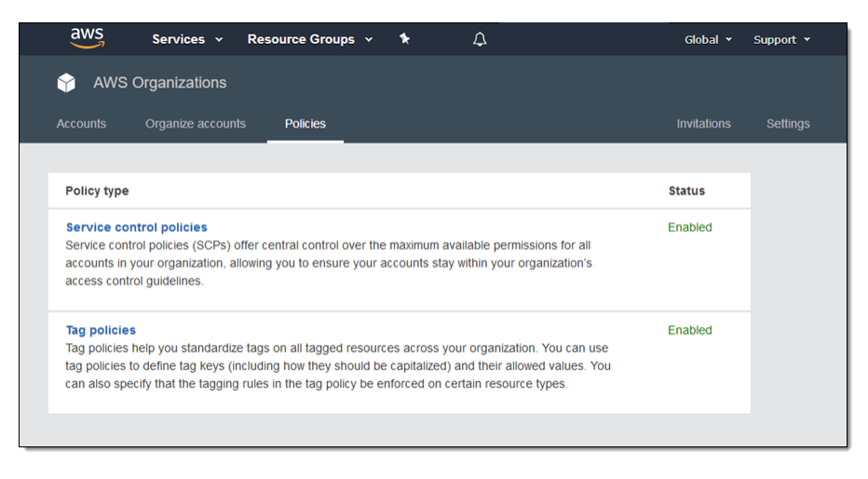Click the Policy type column header
The width and height of the screenshot is (868, 479).
tap(97, 191)
